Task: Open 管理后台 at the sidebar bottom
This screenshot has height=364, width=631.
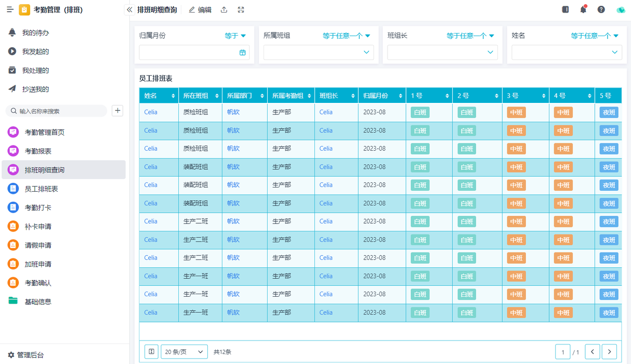Action: [x=30, y=355]
